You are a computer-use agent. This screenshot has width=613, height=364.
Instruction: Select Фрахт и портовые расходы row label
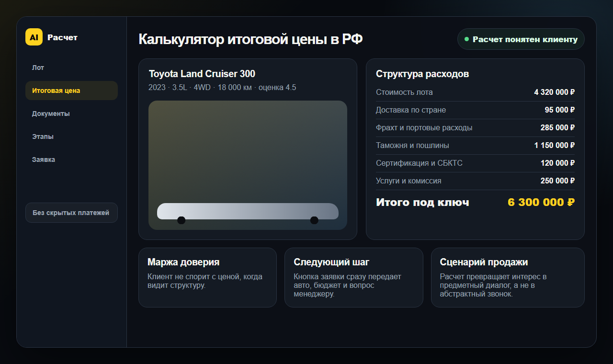click(x=424, y=127)
